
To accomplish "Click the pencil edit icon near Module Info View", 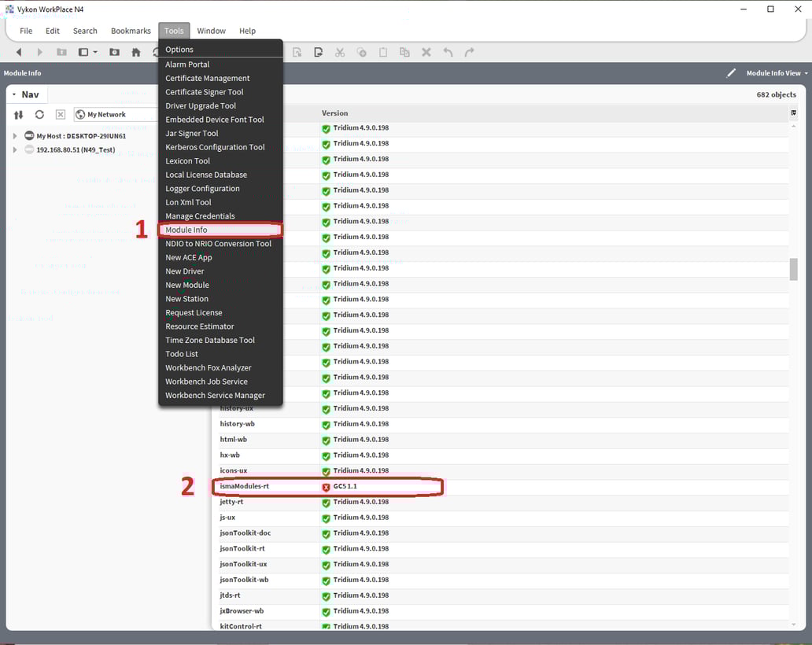I will pyautogui.click(x=730, y=72).
